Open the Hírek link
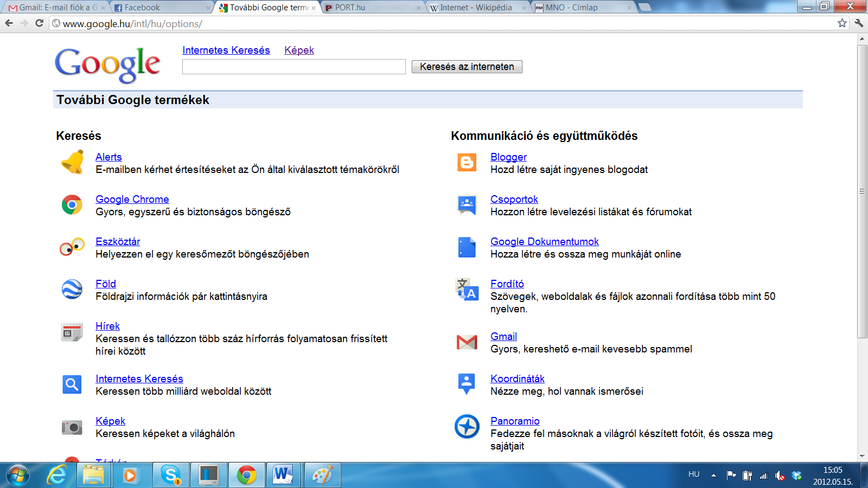 click(x=107, y=326)
